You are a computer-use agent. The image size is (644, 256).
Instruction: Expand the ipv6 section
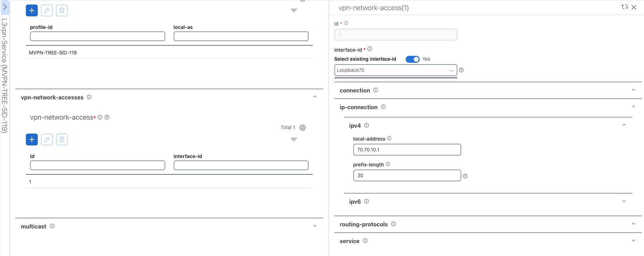pos(624,201)
